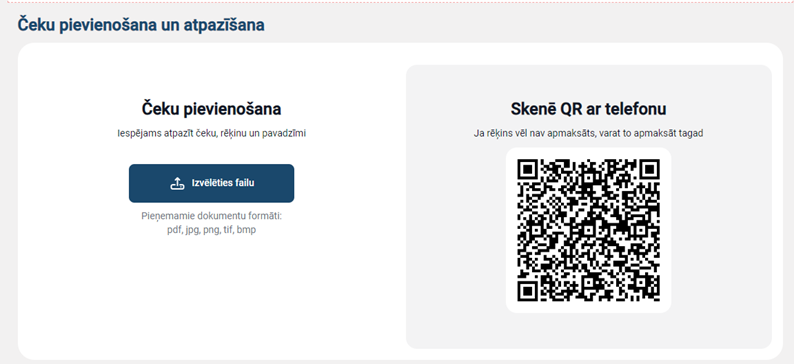The image size is (794, 364).
Task: Click the 'Ja rēķins vēl nav apmaksāts' notice
Action: coord(588,133)
